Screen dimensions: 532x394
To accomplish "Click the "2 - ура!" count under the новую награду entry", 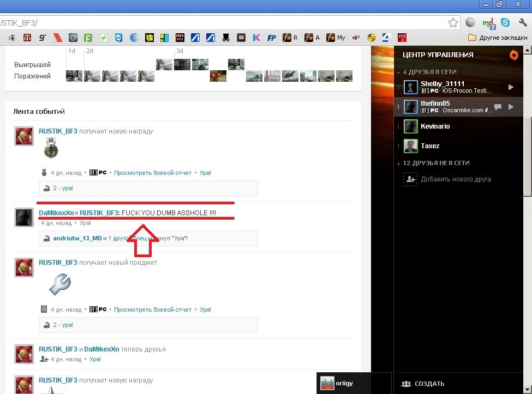I will (x=63, y=188).
